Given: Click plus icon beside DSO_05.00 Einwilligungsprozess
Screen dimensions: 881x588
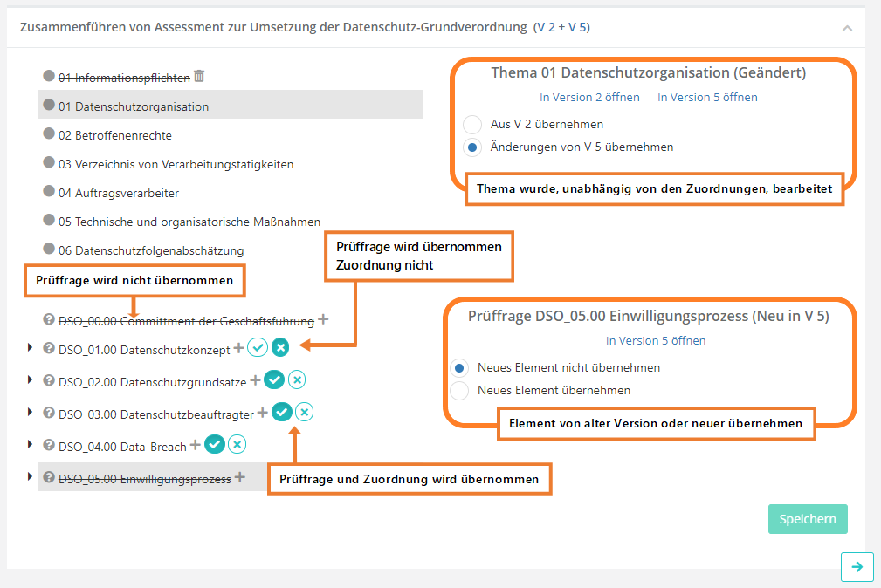Looking at the screenshot, I should click(240, 477).
